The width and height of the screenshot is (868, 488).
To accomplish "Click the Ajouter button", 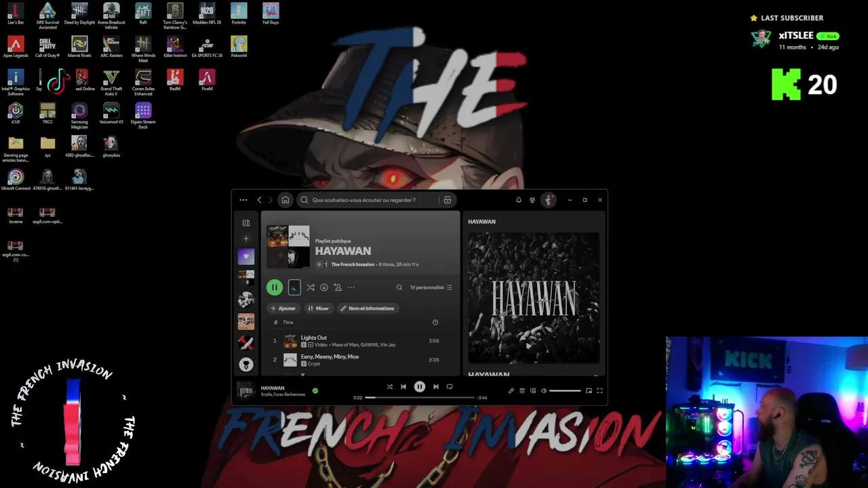I will click(x=283, y=308).
